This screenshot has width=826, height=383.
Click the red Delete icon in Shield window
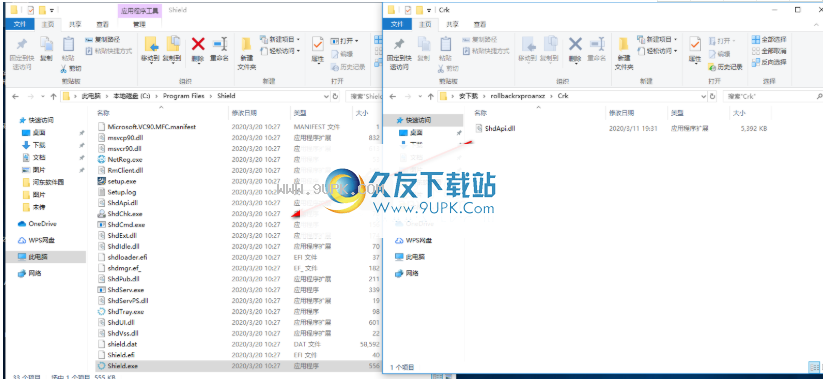198,44
